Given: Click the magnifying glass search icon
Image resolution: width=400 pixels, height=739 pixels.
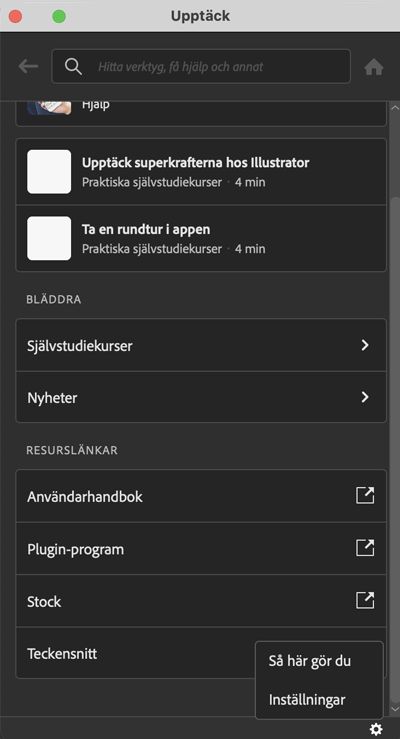Looking at the screenshot, I should pos(73,66).
